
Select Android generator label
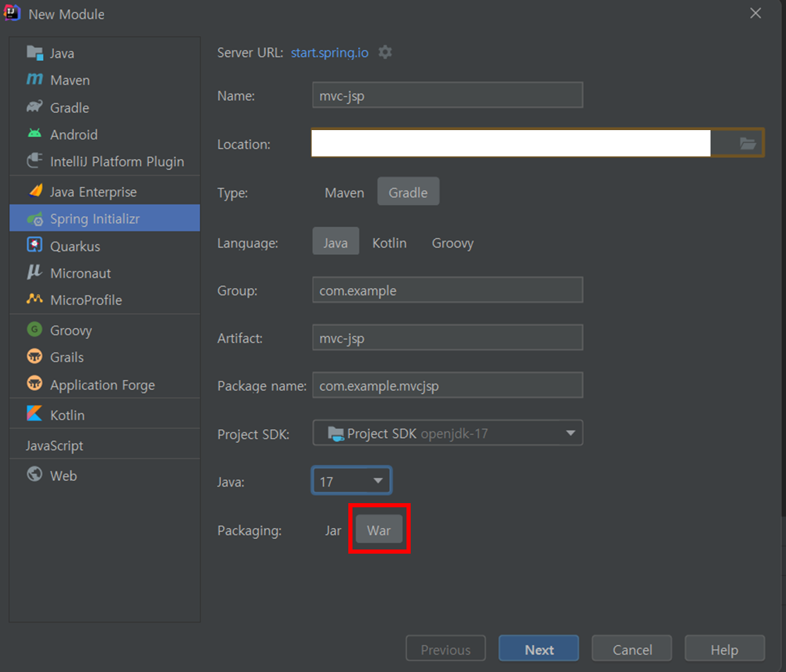73,134
